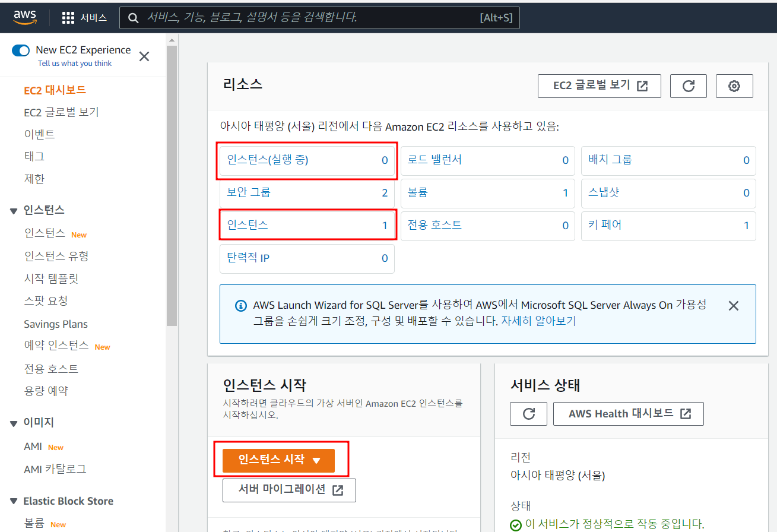Screen dimensions: 777x532
Task: Select EC2 Dashboard in sidebar
Action: pos(55,90)
